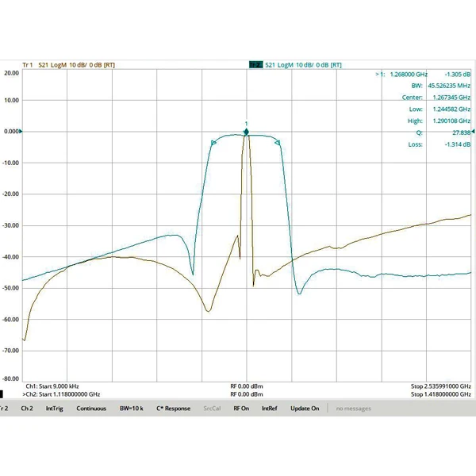The height and width of the screenshot is (476, 476).
Task: Click the Loss -1.314 dB readout
Action: (x=440, y=144)
